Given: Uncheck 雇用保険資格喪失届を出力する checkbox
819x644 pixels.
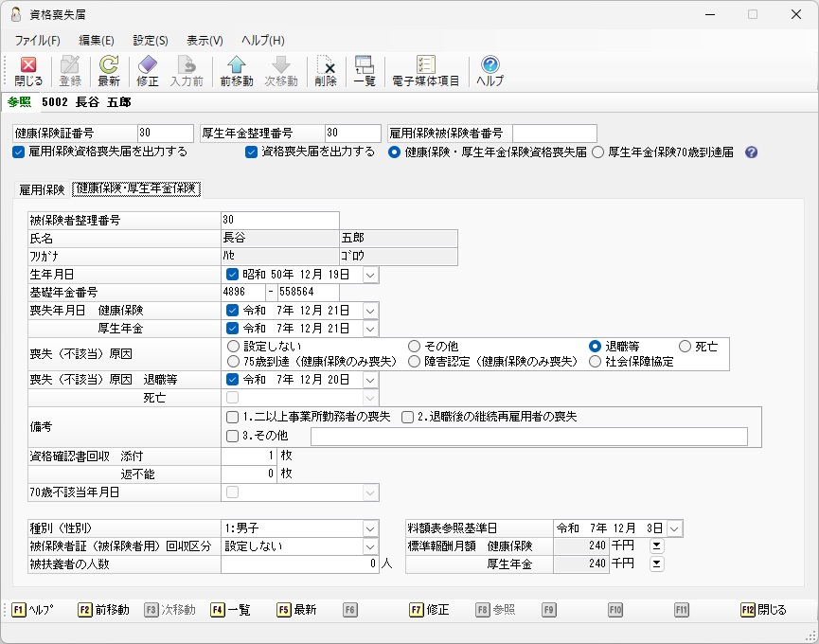Looking at the screenshot, I should coord(19,152).
